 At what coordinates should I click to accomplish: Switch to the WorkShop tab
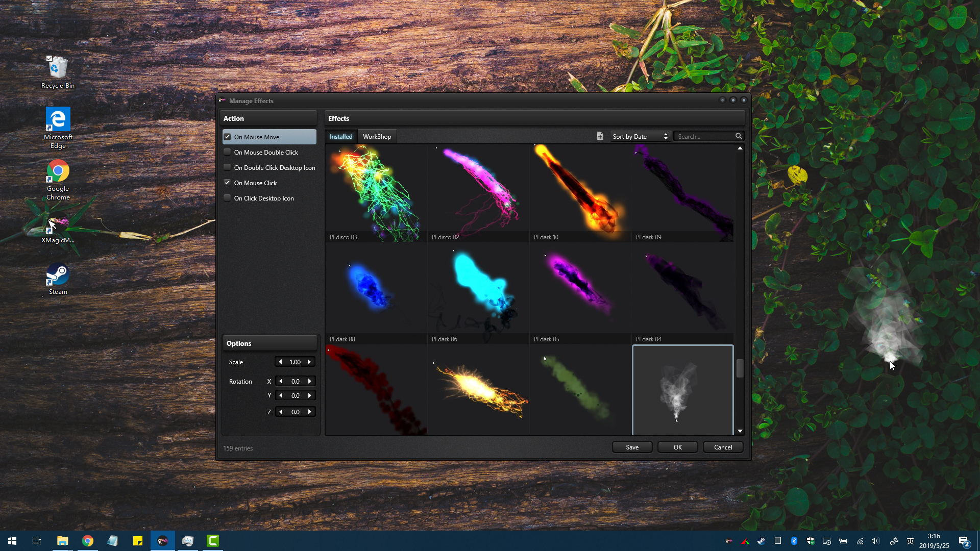[x=377, y=136]
